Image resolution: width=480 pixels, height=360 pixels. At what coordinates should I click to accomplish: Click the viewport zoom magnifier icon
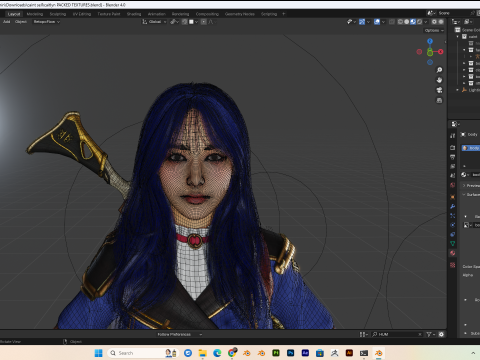[439, 70]
